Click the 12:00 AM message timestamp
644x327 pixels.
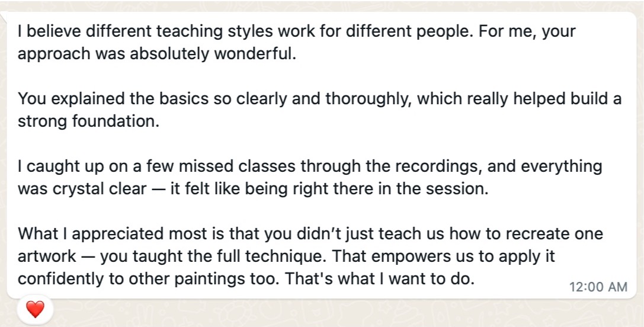click(x=598, y=287)
